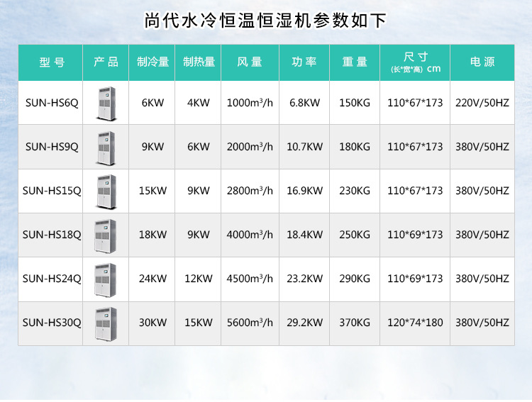Click the title 尚代水冷恒温恒湿机参数如下
Image resolution: width=532 pixels, height=402 pixels.
tap(265, 21)
